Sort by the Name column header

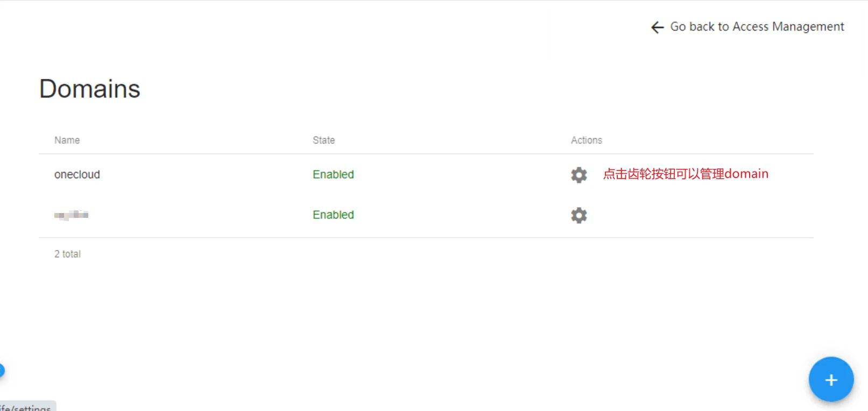67,140
